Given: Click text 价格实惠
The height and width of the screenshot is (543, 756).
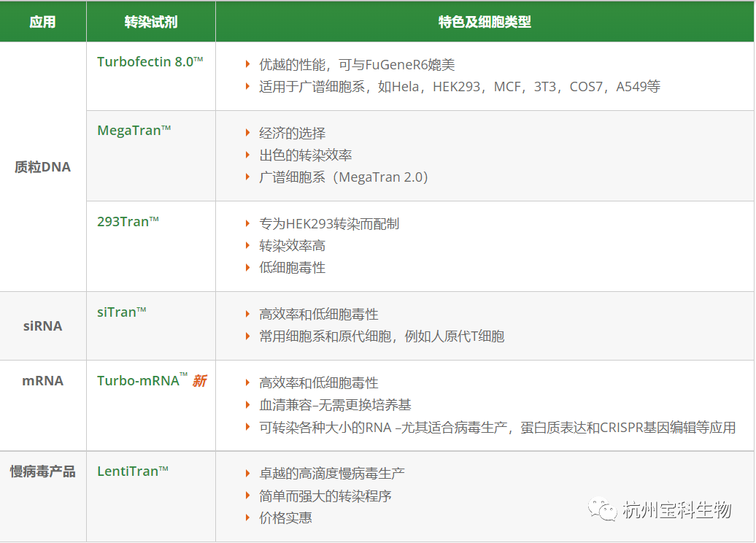Looking at the screenshot, I should pyautogui.click(x=285, y=518).
